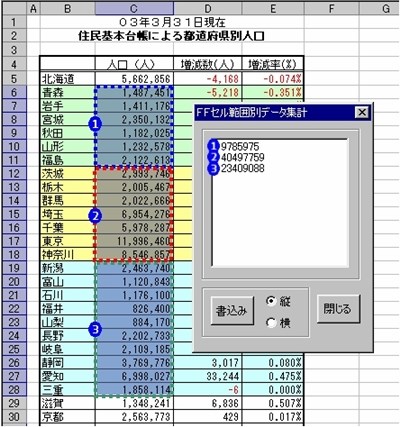400x427 pixels.
Task: Click the select-all corner box
Action: point(14,9)
